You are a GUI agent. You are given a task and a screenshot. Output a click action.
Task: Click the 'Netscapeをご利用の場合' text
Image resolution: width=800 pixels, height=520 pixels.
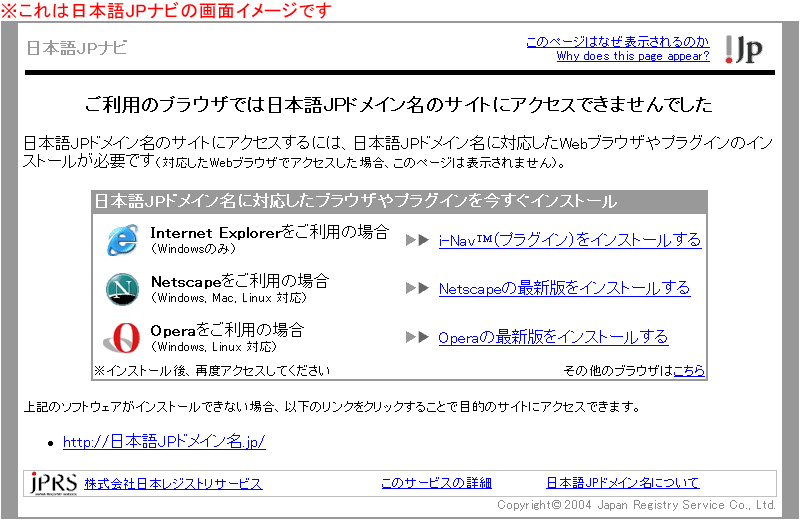coord(240,281)
